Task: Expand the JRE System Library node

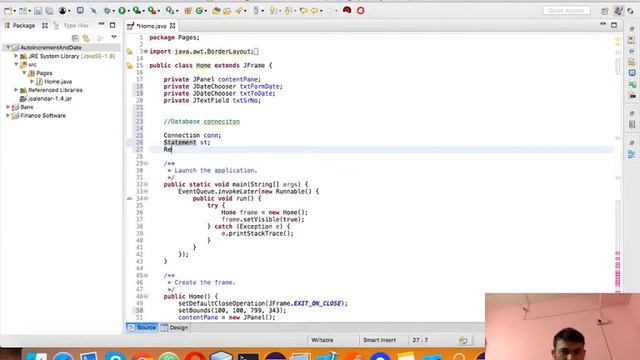Action: click(x=16, y=56)
